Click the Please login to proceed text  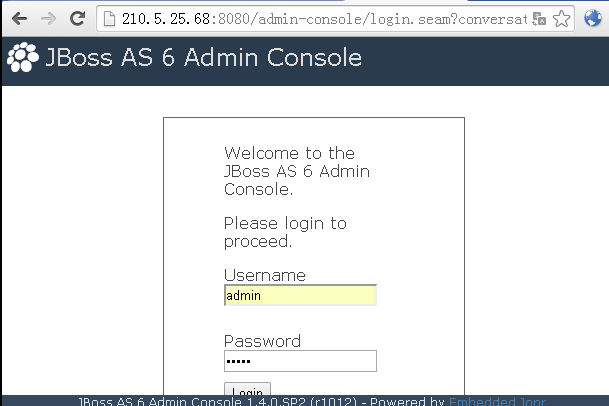[285, 232]
